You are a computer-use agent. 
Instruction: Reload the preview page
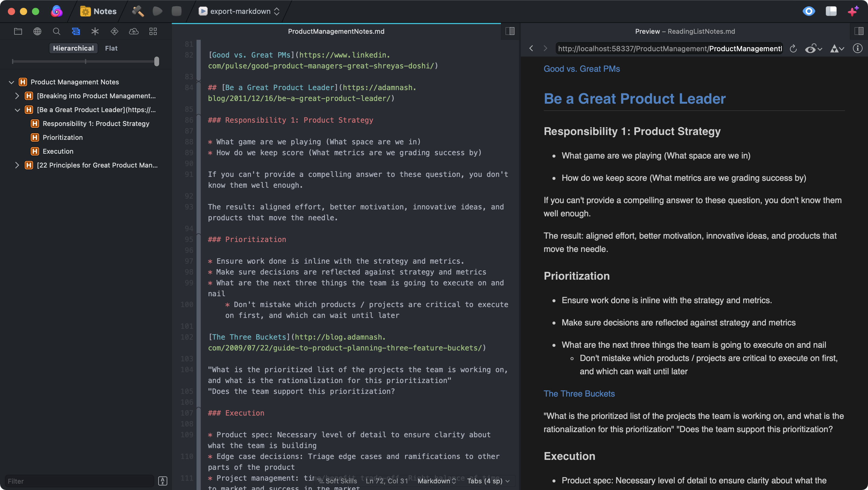793,49
